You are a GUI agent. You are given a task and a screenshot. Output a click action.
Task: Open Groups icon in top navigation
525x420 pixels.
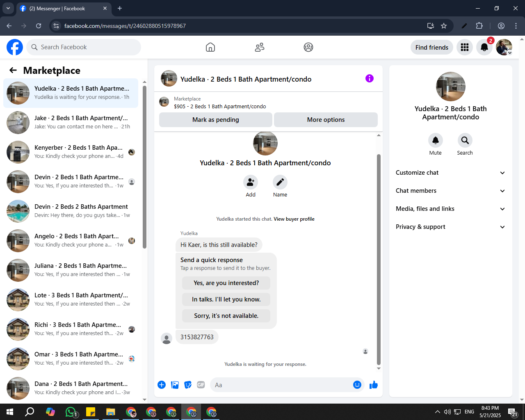click(308, 47)
